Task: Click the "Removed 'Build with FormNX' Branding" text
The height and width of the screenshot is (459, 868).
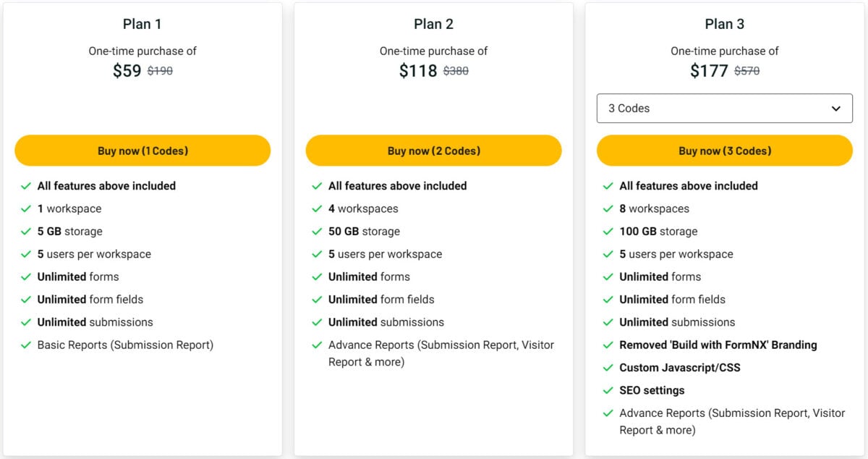Action: click(x=718, y=345)
